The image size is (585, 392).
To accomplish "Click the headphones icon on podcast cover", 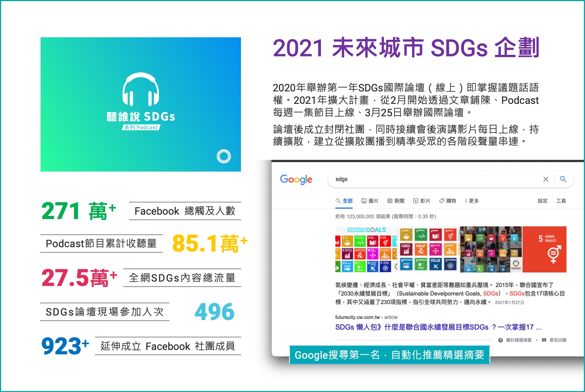I will coord(141,89).
